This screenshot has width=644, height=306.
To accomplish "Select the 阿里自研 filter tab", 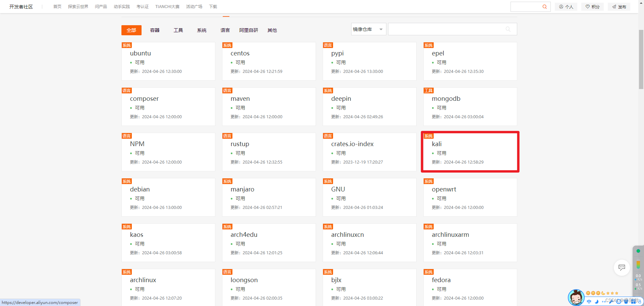I will pos(249,30).
